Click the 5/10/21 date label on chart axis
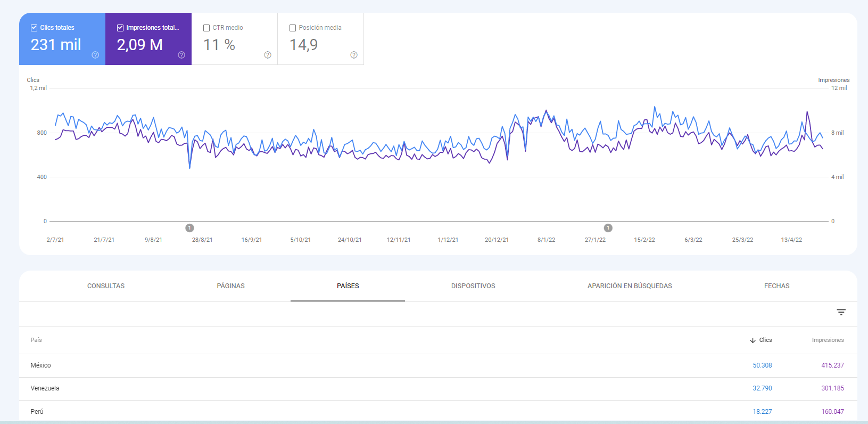 pyautogui.click(x=301, y=240)
